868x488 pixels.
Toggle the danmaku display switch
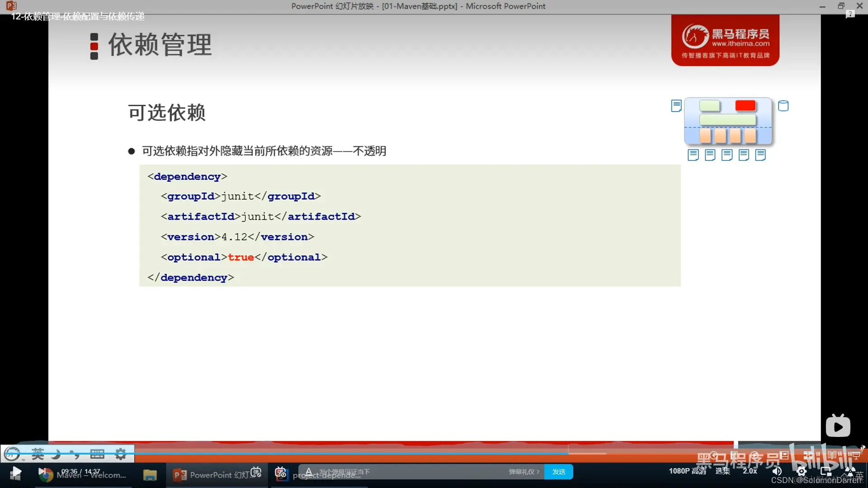point(256,472)
